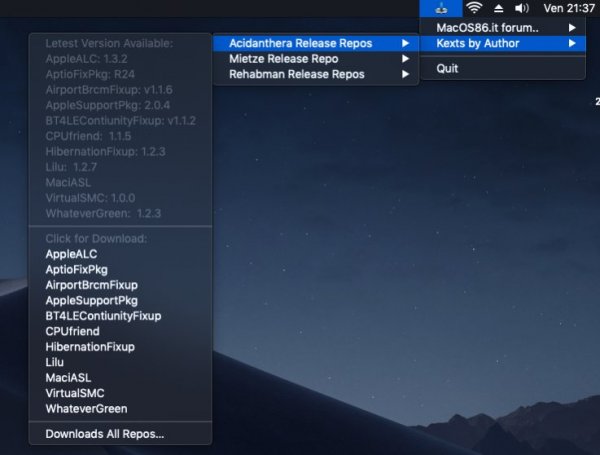Screen dimensions: 600x455
Task: Download AppleALC from the download list
Action: click(71, 254)
